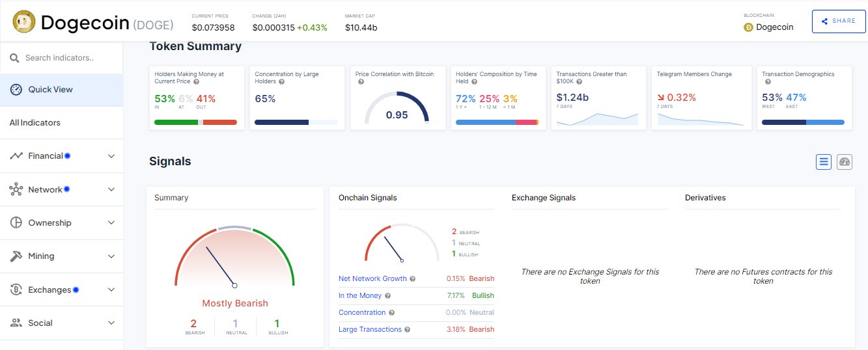Open help for Price Correlation with Bitcoin
Image resolution: width=868 pixels, height=350 pixels.
coord(361,82)
